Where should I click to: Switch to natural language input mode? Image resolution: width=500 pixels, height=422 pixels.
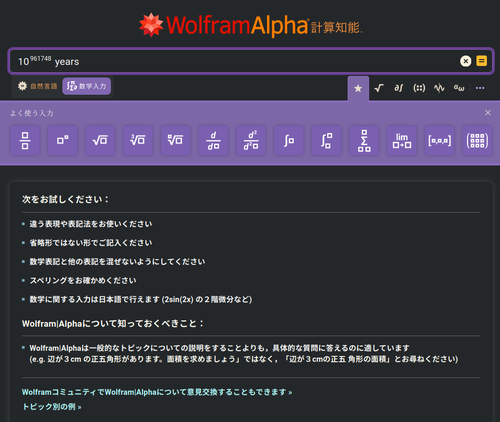37,86
